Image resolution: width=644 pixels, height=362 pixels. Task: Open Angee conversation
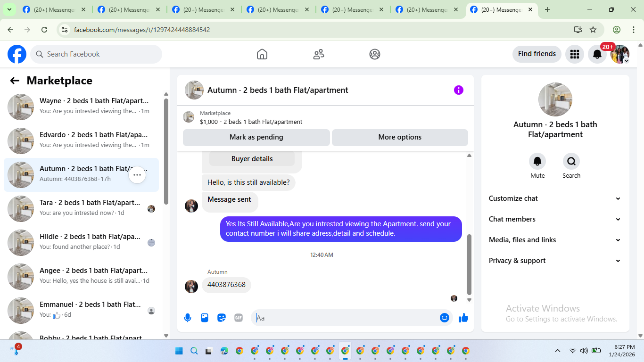pyautogui.click(x=81, y=277)
